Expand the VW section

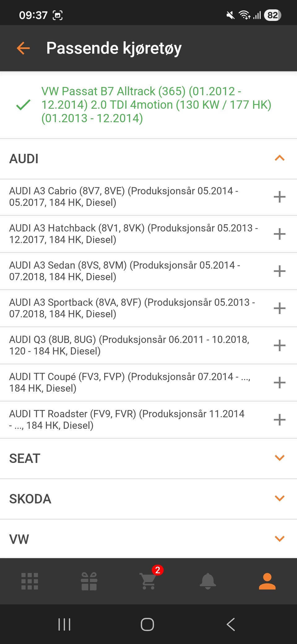coord(279,539)
